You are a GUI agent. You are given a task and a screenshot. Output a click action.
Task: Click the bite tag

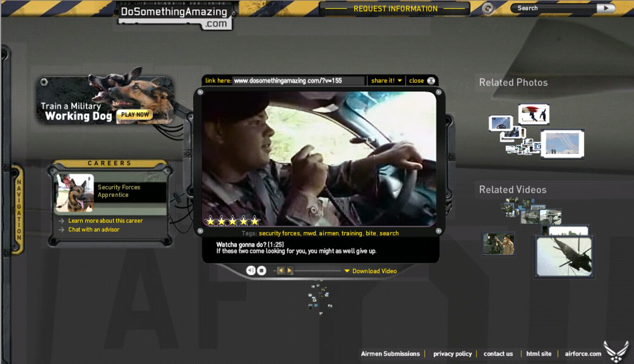371,233
